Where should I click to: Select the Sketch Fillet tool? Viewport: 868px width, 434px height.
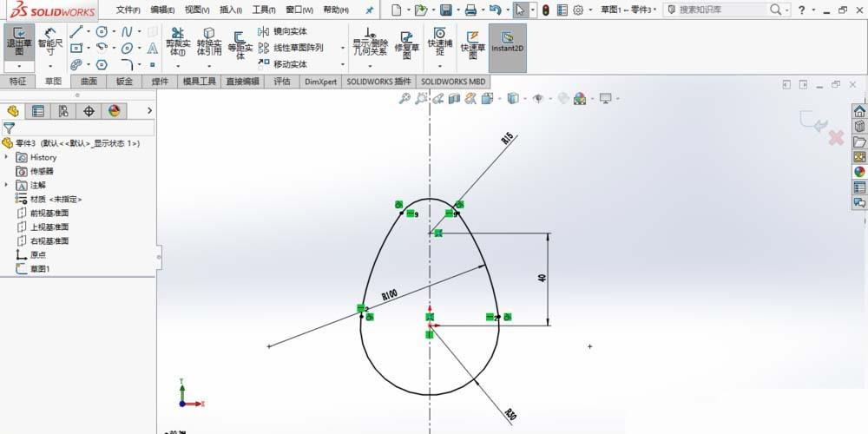(127, 65)
